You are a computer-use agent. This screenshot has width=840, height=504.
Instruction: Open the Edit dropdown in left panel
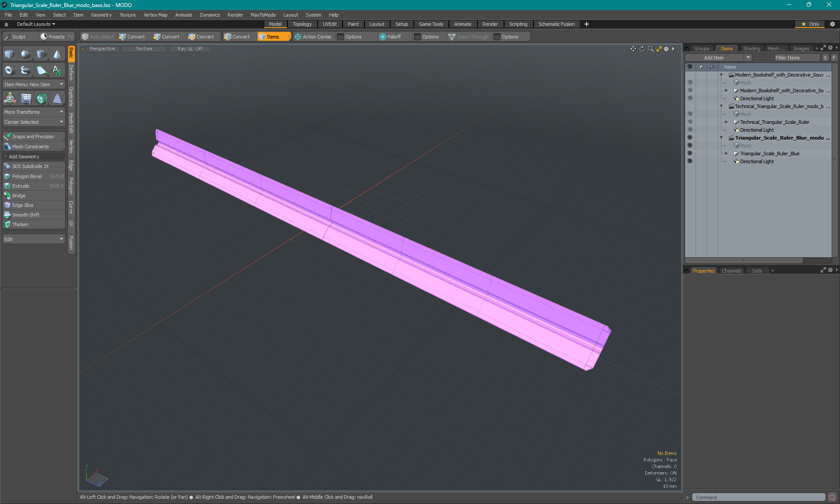[34, 239]
